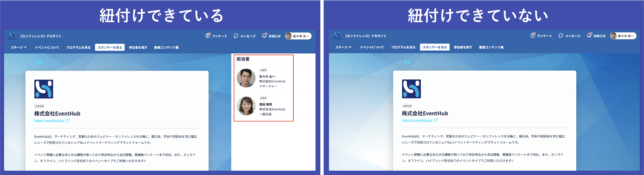Click EventHub logo in right screenshot header
The width and height of the screenshot is (644, 175).
[x=337, y=36]
